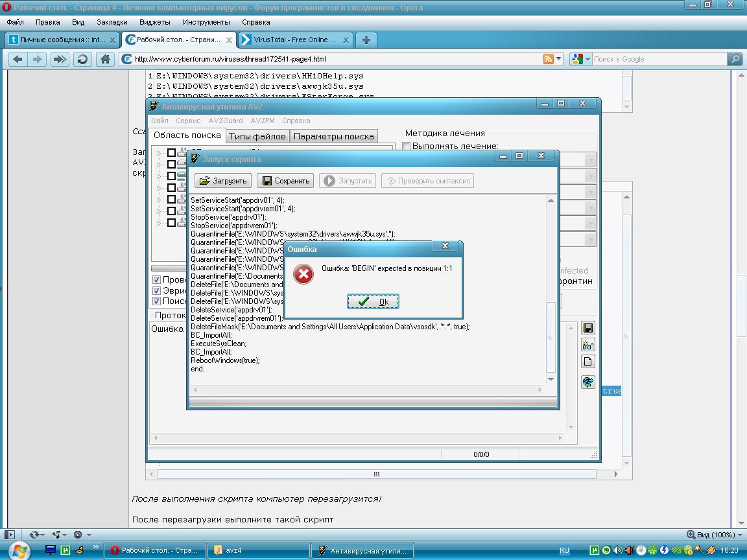This screenshot has width=747, height=560.
Task: Click the script editor's scroll-up arrow
Action: [551, 200]
